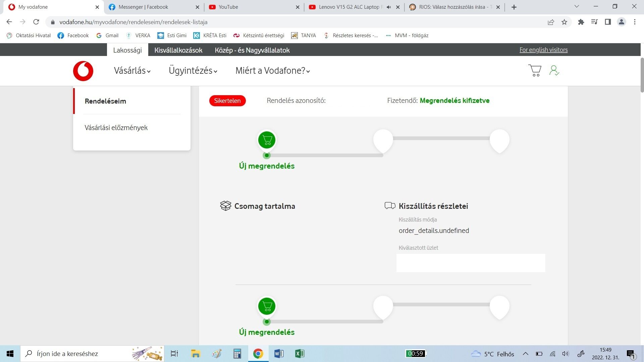Show hidden system tray icons
This screenshot has height=362, width=644.
point(526,354)
